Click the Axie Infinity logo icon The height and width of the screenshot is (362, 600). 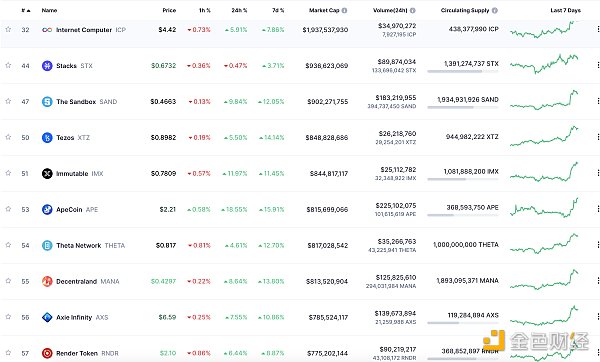point(47,317)
